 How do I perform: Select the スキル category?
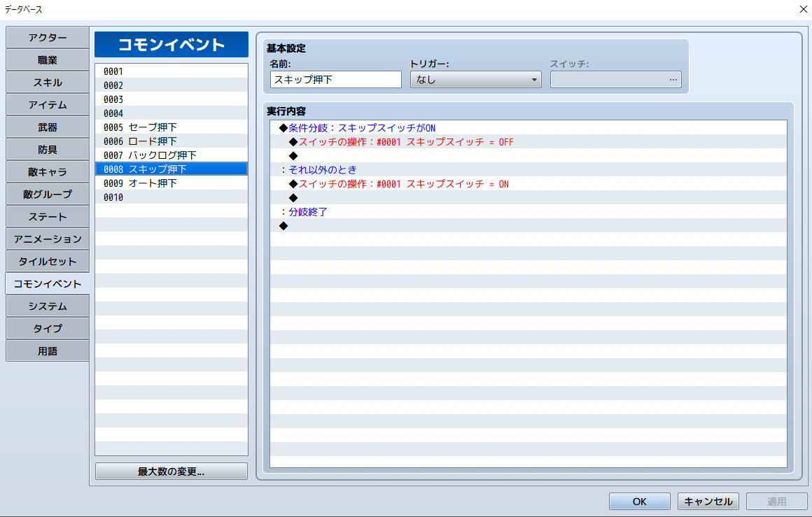(x=47, y=82)
